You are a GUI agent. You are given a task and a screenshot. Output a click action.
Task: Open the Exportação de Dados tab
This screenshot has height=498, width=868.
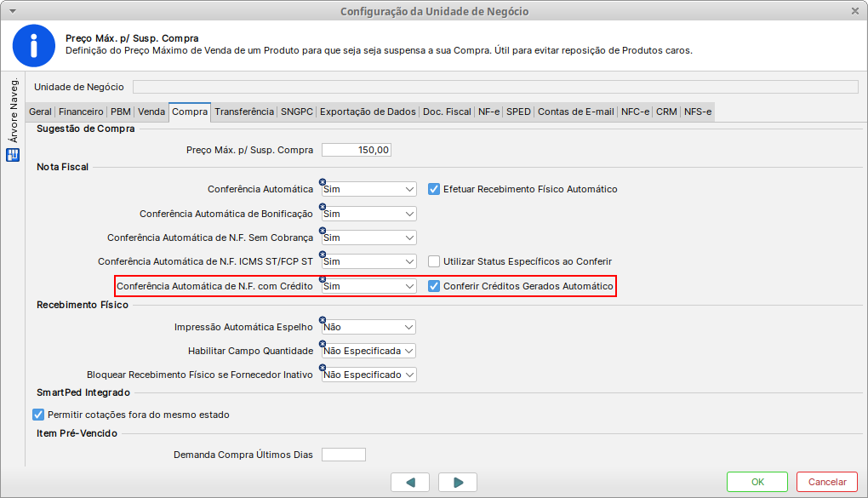pyautogui.click(x=368, y=112)
